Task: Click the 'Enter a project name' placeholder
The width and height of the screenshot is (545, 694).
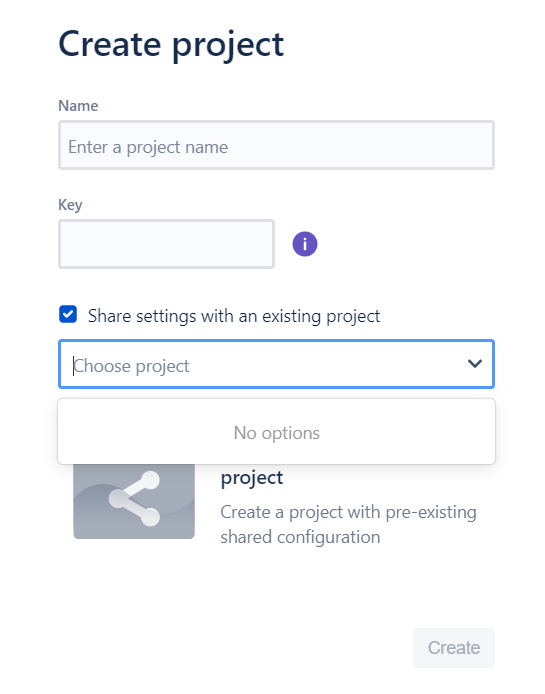Action: (x=148, y=147)
